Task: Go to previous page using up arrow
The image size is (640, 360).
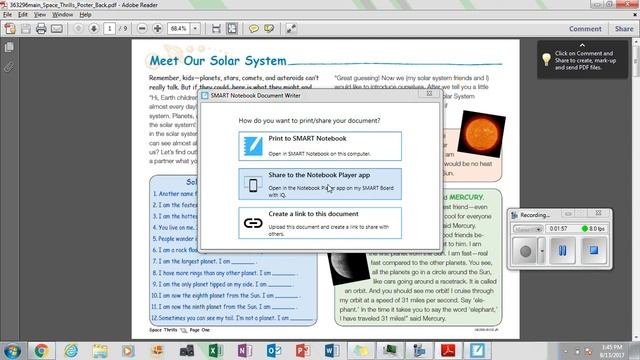Action: 78,29
